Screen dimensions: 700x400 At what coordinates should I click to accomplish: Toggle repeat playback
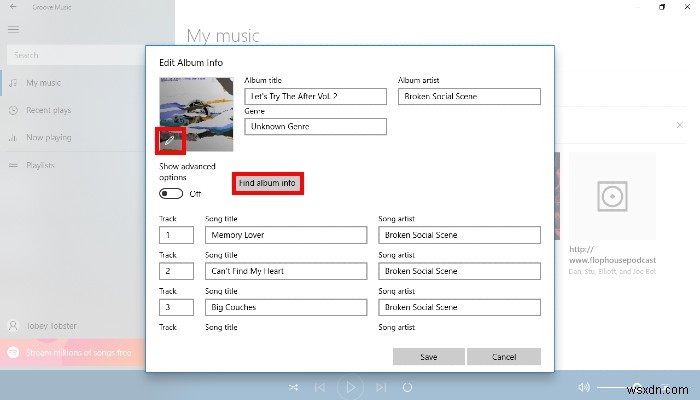pos(407,387)
